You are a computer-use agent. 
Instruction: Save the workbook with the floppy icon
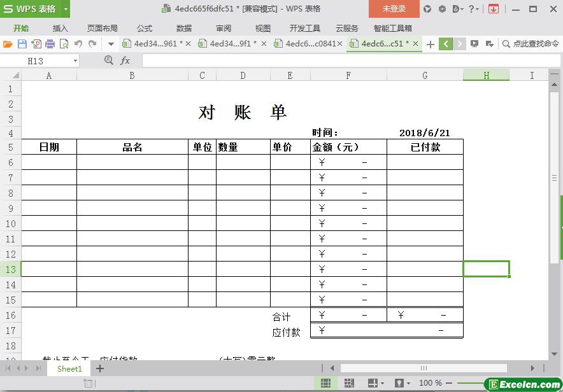22,44
